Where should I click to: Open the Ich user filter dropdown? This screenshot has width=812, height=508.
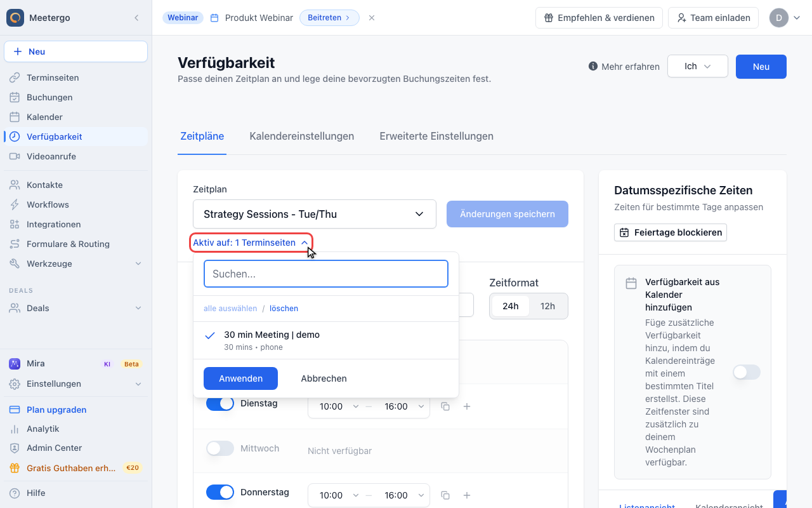pyautogui.click(x=697, y=66)
